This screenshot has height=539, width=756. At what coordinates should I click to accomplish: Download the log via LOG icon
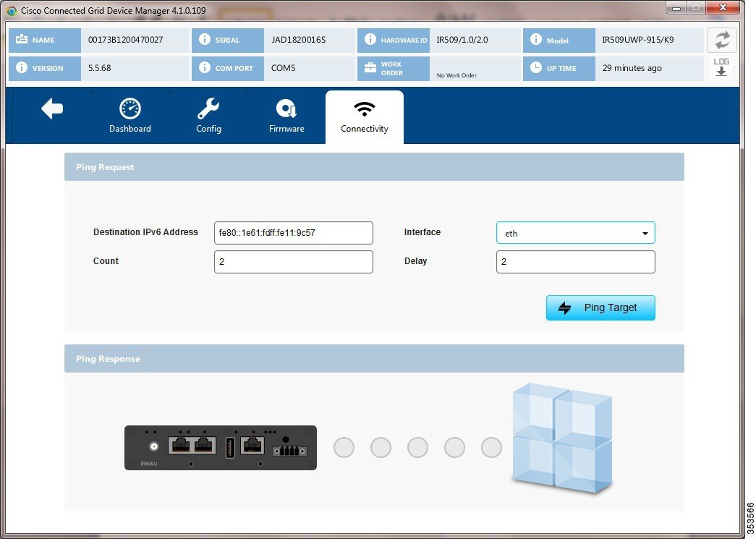pyautogui.click(x=721, y=67)
